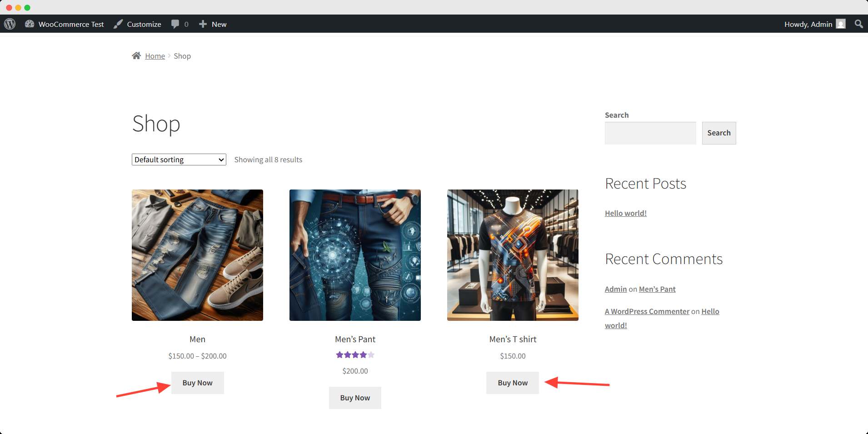Screen dimensions: 868x434
Task: Click the plus New content item
Action: click(213, 24)
